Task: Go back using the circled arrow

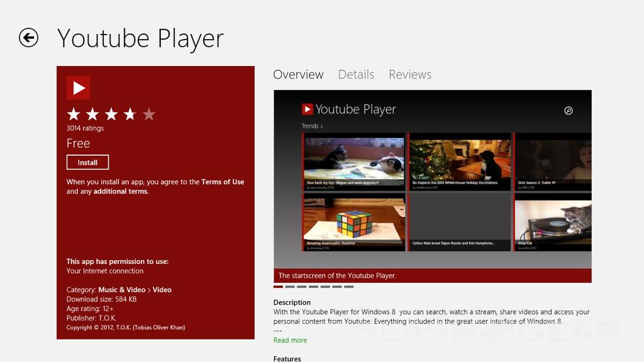Action: tap(28, 38)
